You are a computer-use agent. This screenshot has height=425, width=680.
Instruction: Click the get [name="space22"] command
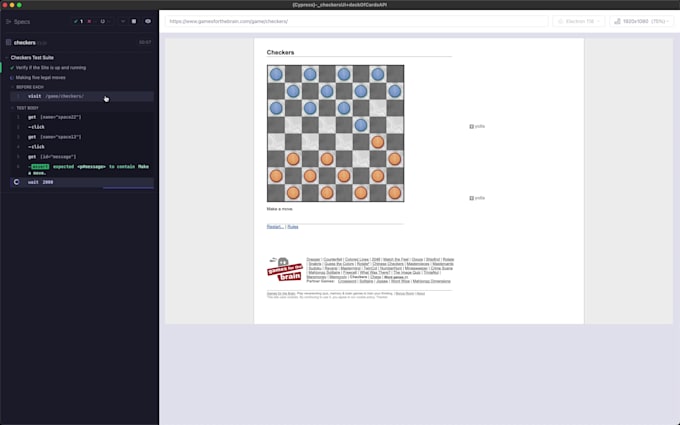coord(82,117)
